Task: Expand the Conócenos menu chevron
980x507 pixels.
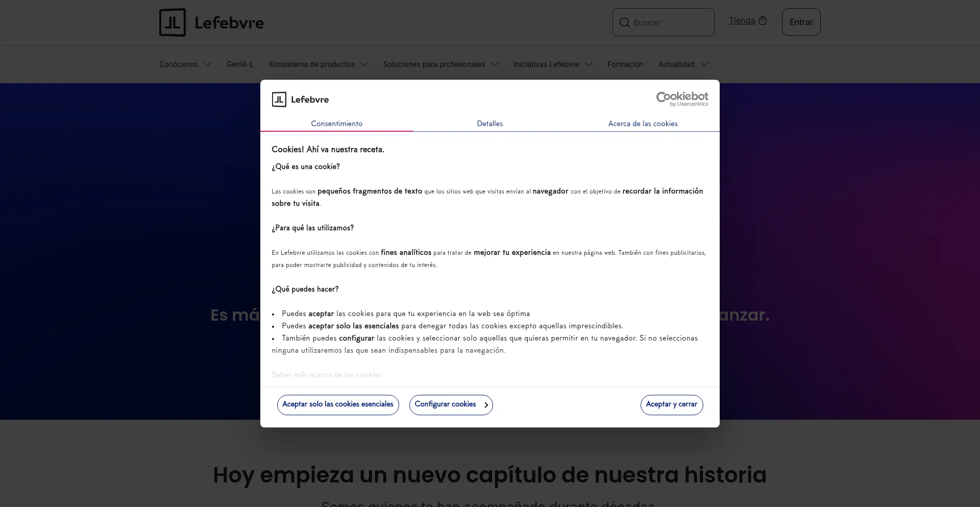Action: pos(207,64)
